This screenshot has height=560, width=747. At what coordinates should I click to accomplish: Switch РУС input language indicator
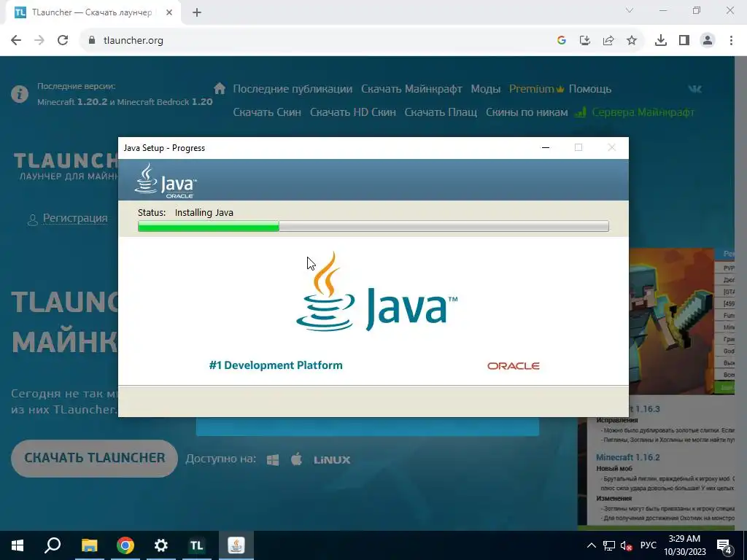[648, 545]
